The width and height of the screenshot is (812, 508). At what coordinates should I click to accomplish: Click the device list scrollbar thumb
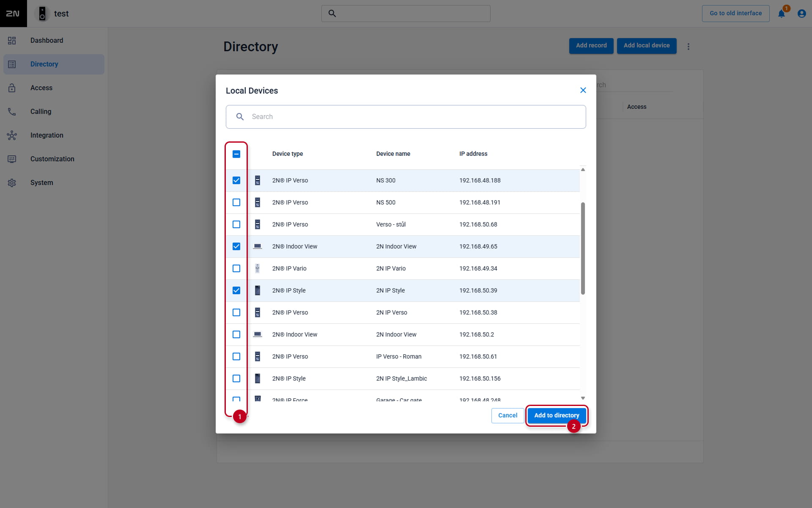point(583,248)
